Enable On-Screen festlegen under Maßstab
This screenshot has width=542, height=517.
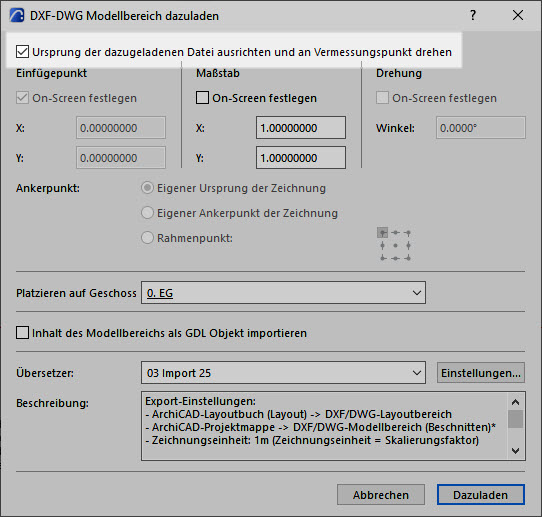point(202,98)
